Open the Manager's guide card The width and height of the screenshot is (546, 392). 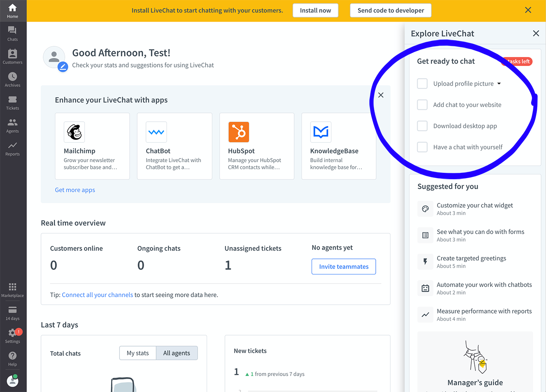(475, 362)
